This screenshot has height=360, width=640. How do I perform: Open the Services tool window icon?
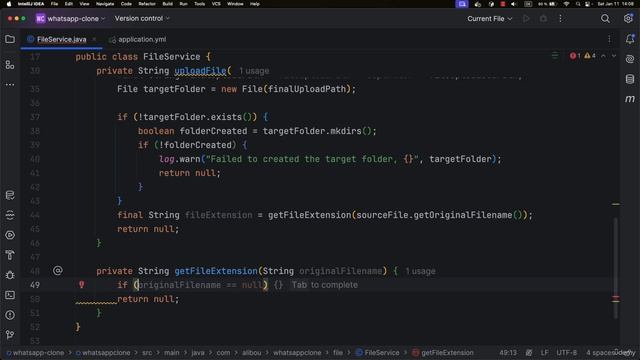click(x=10, y=235)
